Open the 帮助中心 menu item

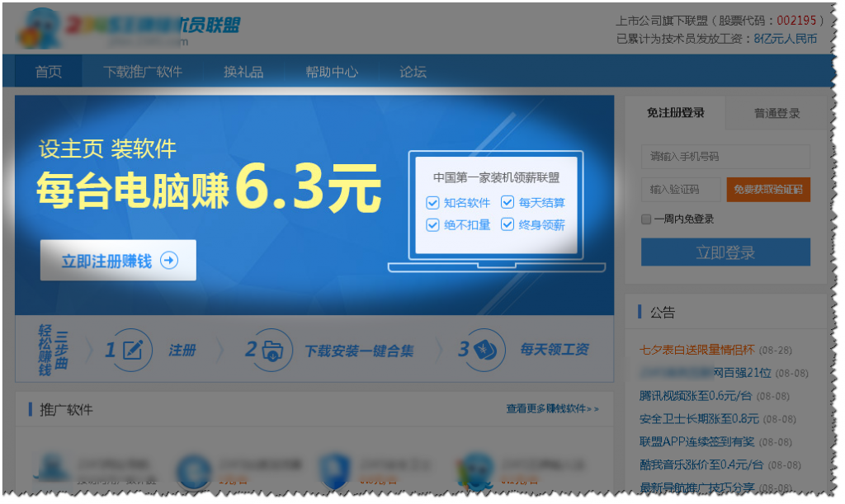click(332, 72)
